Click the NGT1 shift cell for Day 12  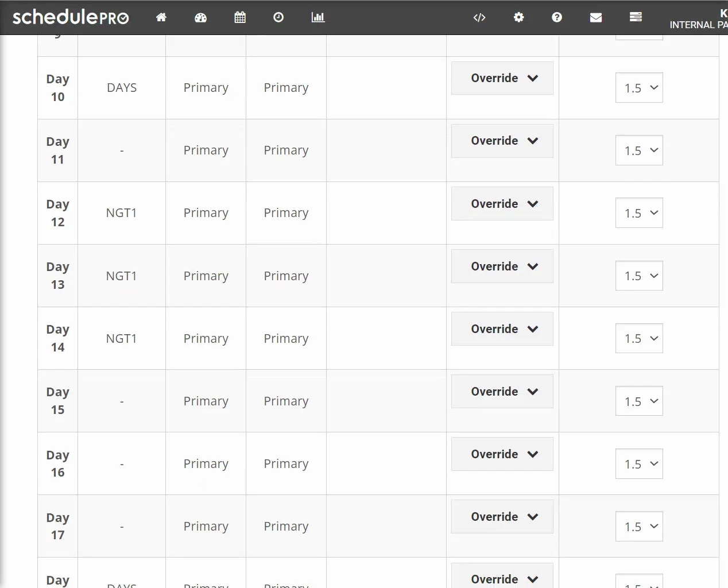pos(122,213)
